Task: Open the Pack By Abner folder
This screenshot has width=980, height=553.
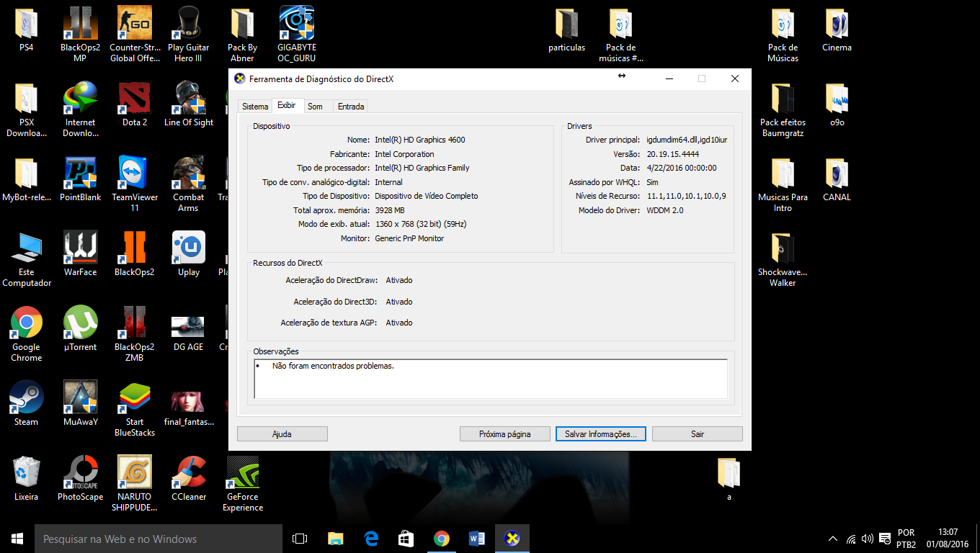Action: (x=242, y=34)
